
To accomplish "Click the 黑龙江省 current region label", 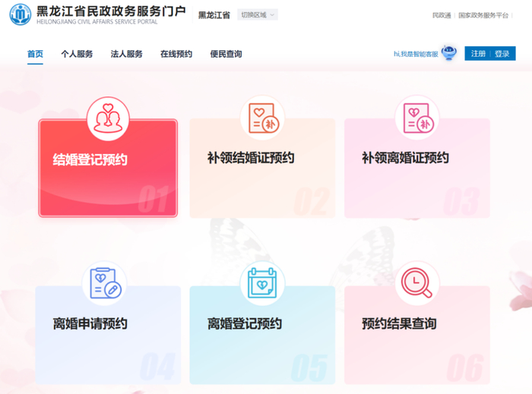I will pos(214,15).
